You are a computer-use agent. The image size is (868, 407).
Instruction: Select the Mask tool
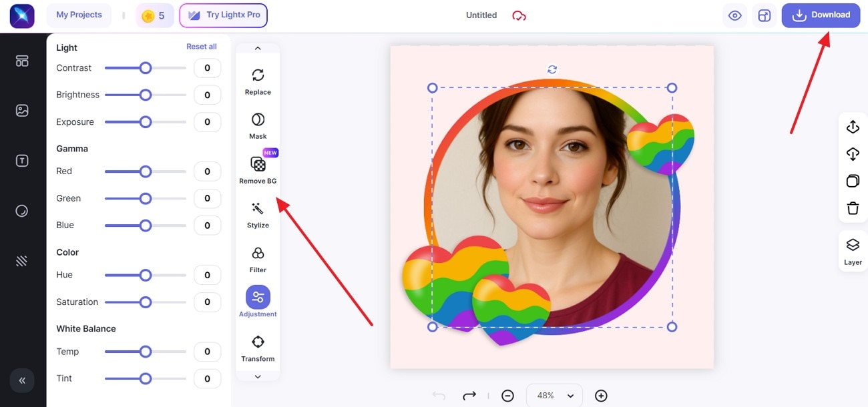[x=258, y=125]
